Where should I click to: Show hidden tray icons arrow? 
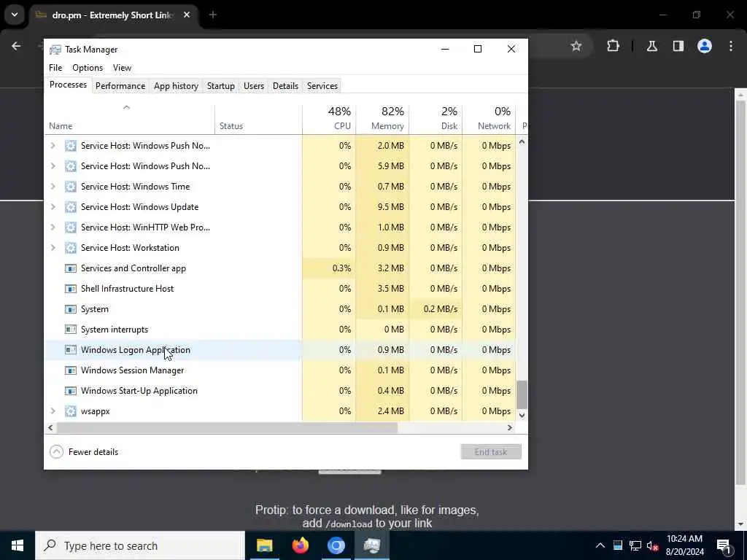[x=600, y=545]
